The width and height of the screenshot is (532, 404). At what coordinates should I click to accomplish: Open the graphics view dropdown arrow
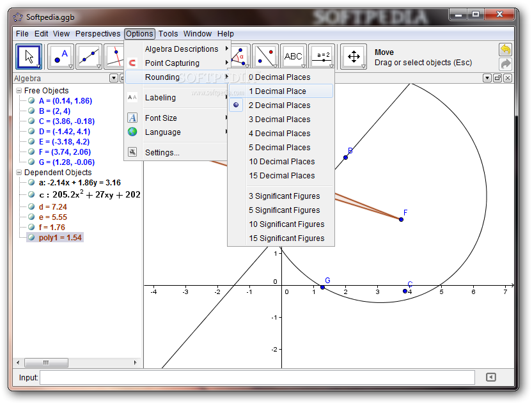[x=487, y=79]
